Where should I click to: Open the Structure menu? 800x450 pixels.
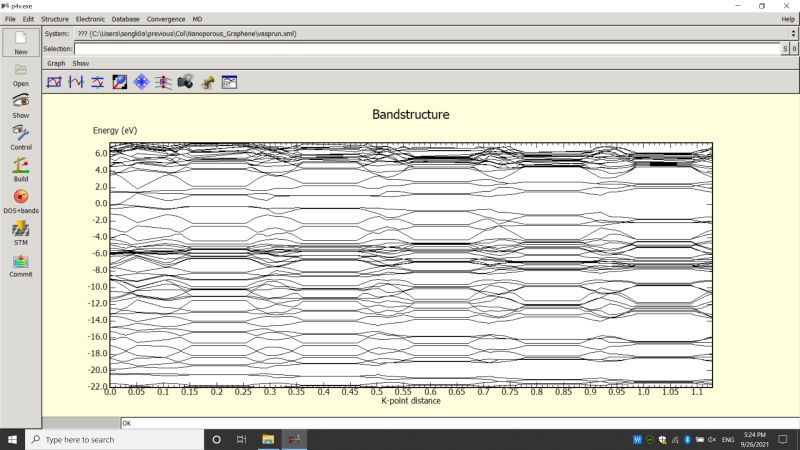point(55,19)
